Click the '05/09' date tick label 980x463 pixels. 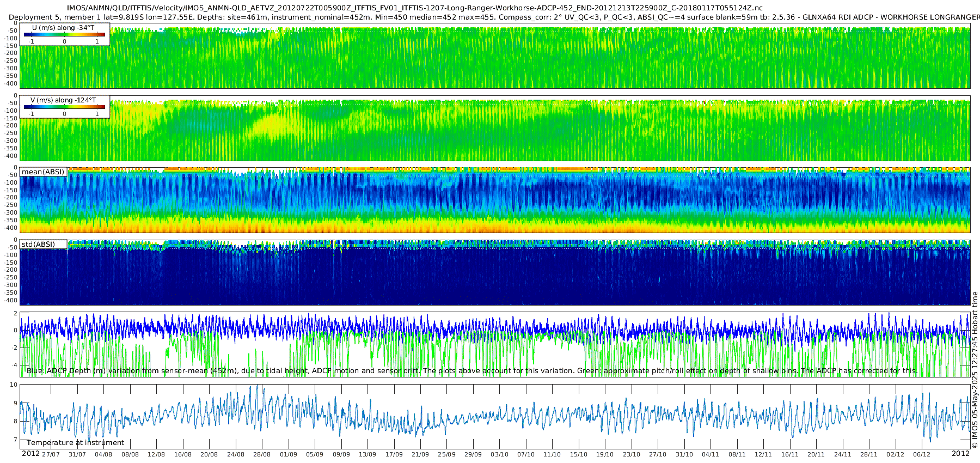tap(315, 454)
